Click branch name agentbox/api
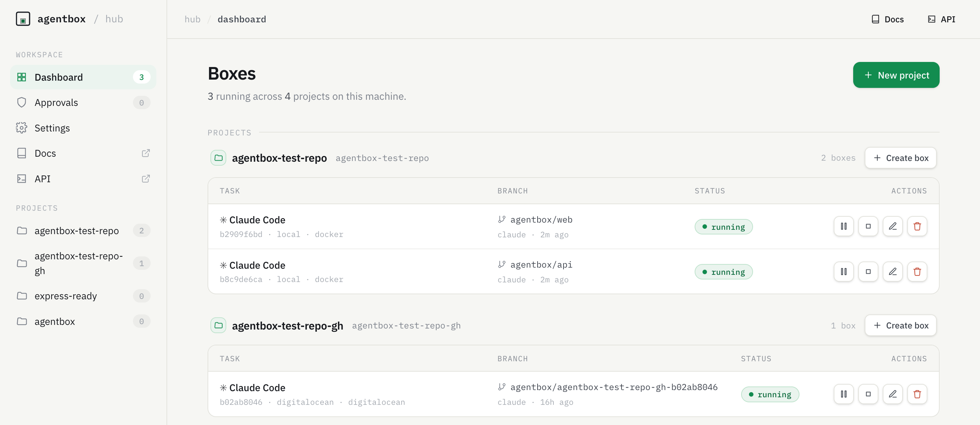The height and width of the screenshot is (425, 980). [x=541, y=265]
